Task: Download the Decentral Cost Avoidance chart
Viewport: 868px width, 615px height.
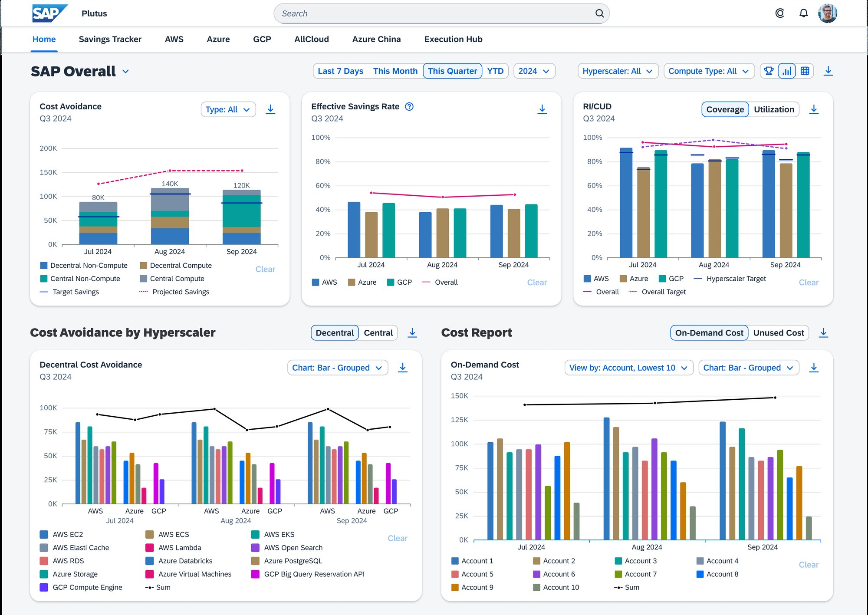Action: 403,368
